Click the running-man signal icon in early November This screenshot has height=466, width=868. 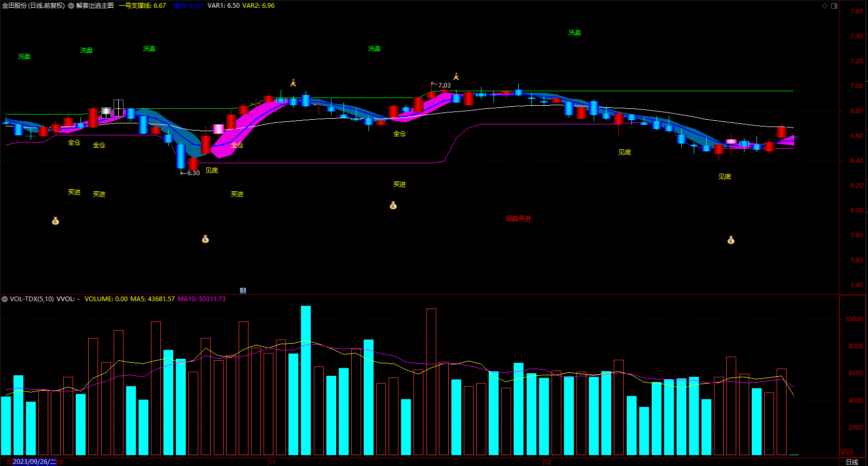pyautogui.click(x=293, y=83)
